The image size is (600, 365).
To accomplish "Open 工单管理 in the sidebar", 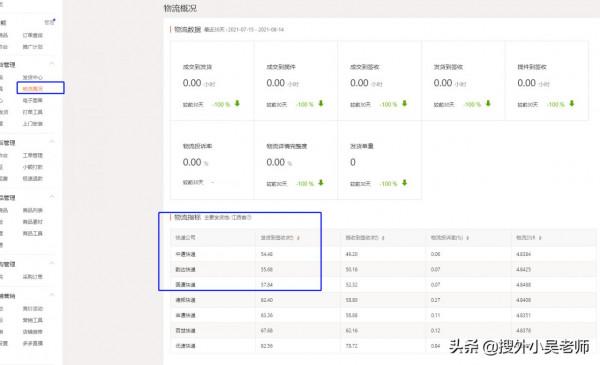I will pyautogui.click(x=33, y=155).
